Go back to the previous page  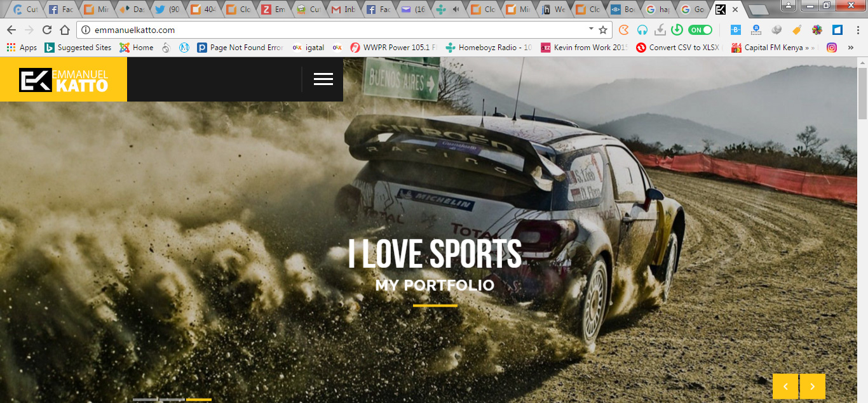11,30
